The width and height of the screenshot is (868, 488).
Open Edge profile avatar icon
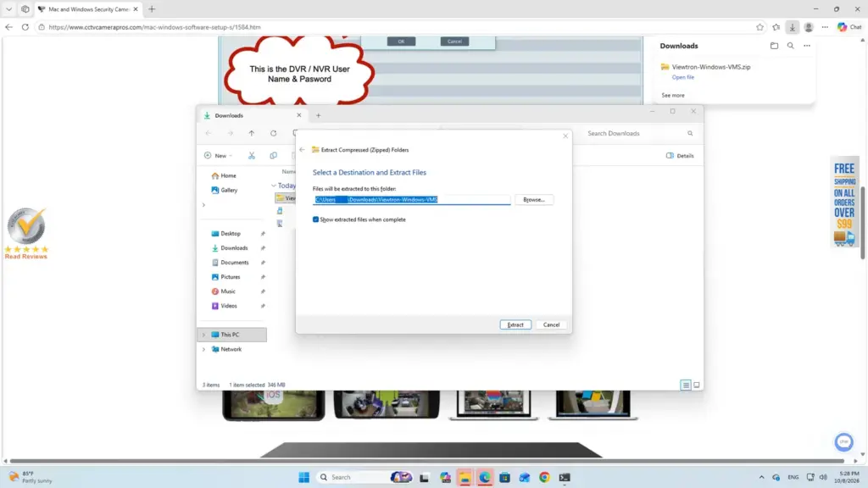(809, 27)
